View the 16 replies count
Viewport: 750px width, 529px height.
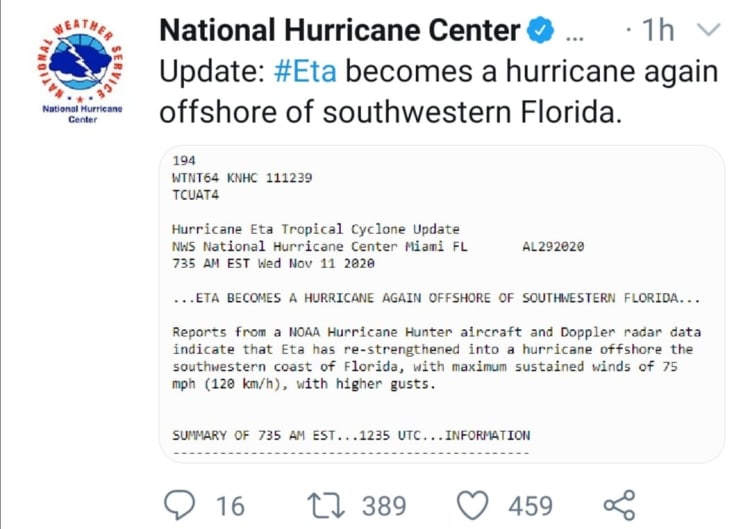(x=229, y=504)
